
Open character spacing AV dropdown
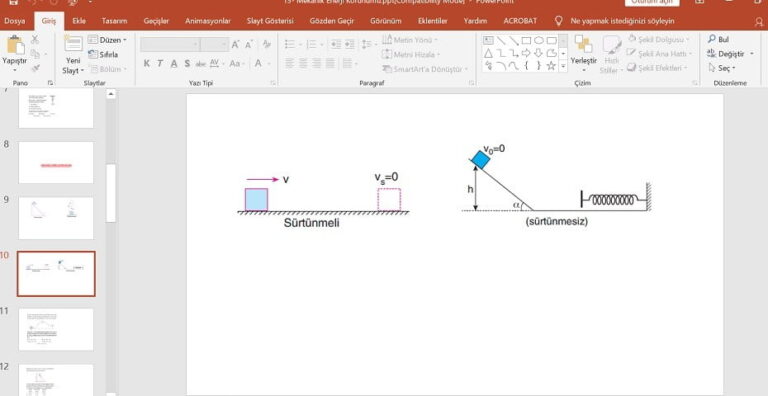(216, 64)
